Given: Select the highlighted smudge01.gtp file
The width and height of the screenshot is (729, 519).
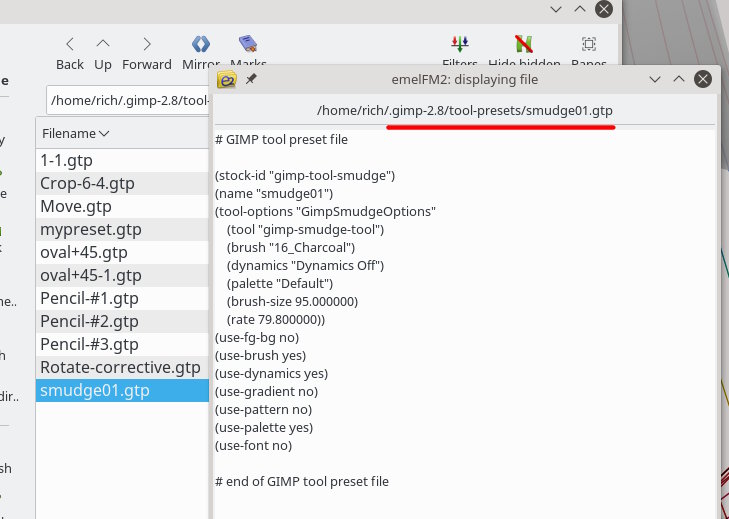Looking at the screenshot, I should (x=122, y=391).
